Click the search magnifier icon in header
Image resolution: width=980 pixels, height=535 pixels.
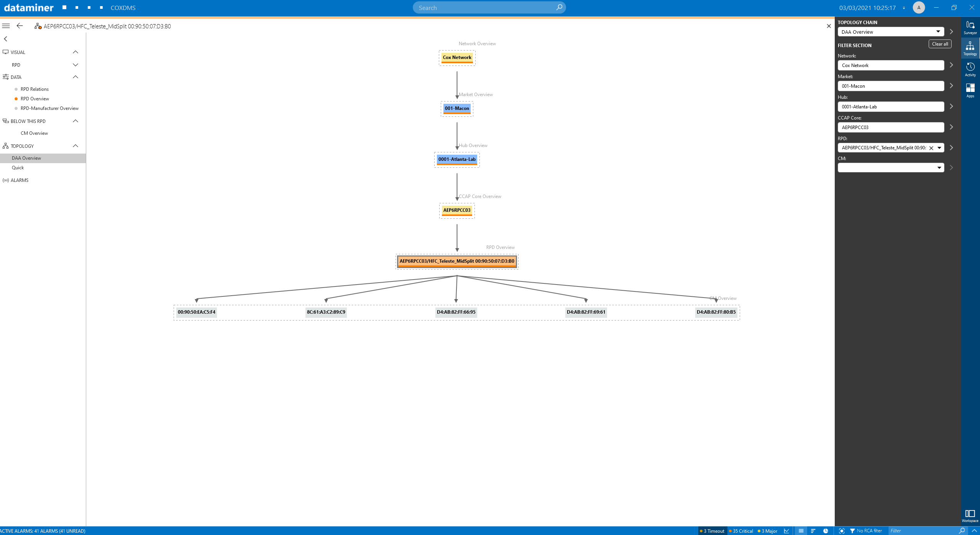pos(559,7)
